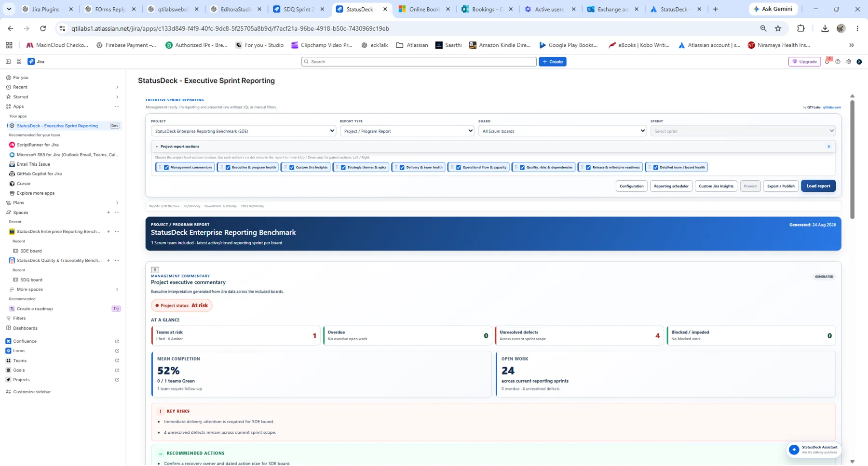This screenshot has height=466, width=868.
Task: Toggle Delivery & team health checkbox
Action: (x=402, y=167)
